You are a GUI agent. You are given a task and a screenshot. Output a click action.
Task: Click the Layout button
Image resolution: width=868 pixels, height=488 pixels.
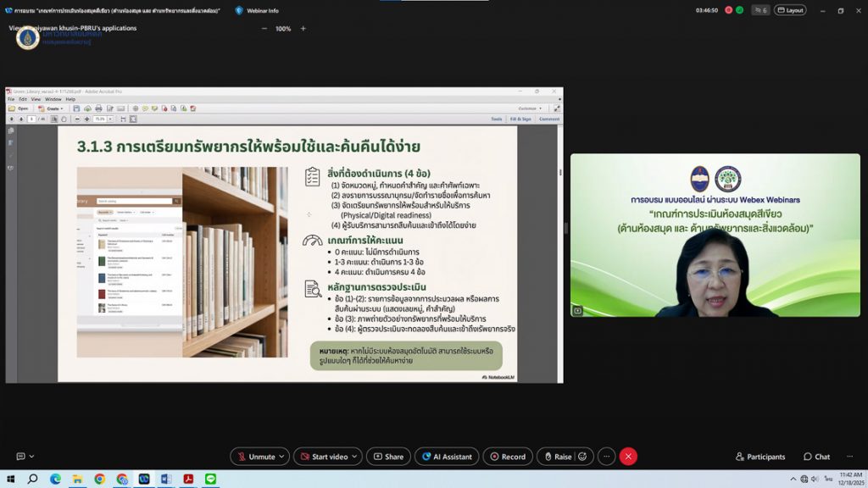click(x=790, y=10)
